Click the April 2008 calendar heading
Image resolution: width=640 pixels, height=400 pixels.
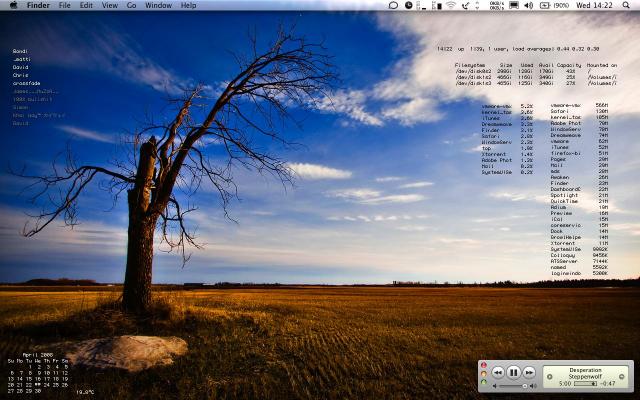[x=37, y=355]
